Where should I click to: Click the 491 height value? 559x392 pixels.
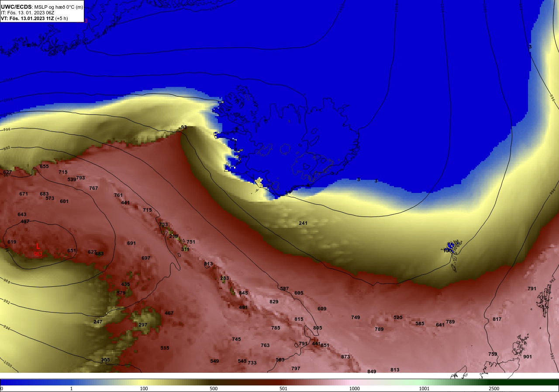[x=243, y=307]
